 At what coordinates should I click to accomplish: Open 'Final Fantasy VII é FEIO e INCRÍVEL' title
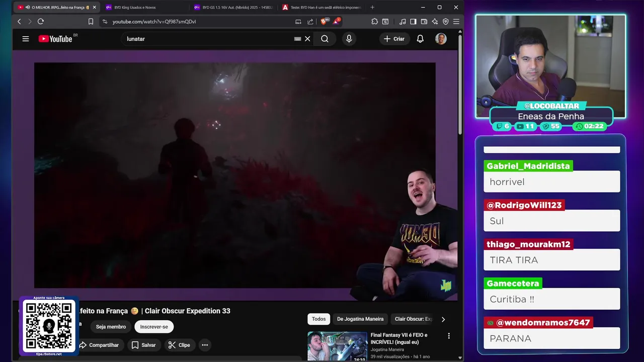tap(399, 338)
